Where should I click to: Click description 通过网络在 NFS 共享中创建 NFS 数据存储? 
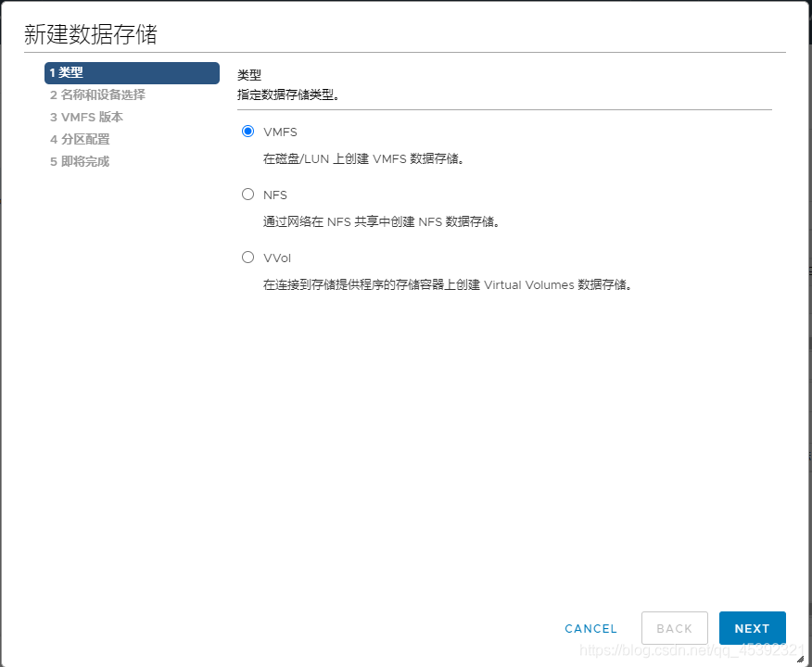(x=381, y=222)
